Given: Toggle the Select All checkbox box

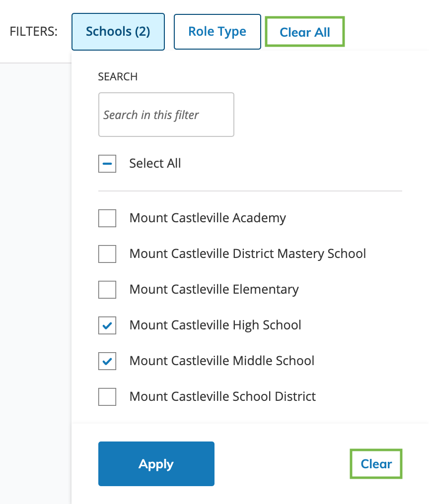Looking at the screenshot, I should click(x=107, y=164).
